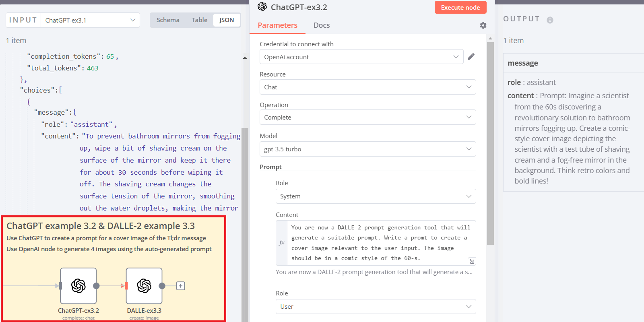Click the DALLE-ex3.3 workflow node icon
644x322 pixels.
click(x=144, y=286)
